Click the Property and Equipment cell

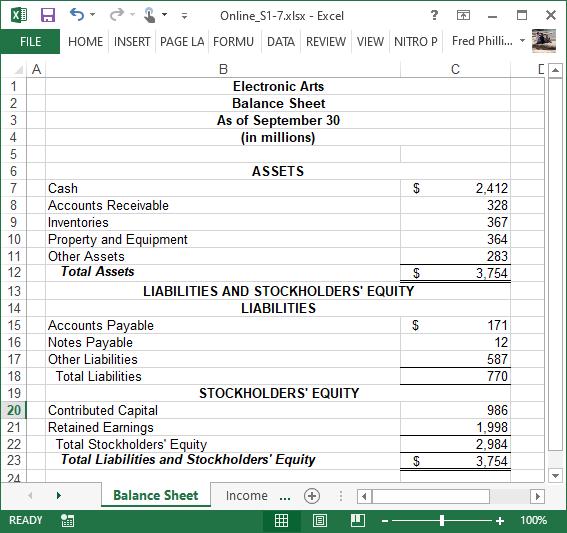pyautogui.click(x=223, y=239)
